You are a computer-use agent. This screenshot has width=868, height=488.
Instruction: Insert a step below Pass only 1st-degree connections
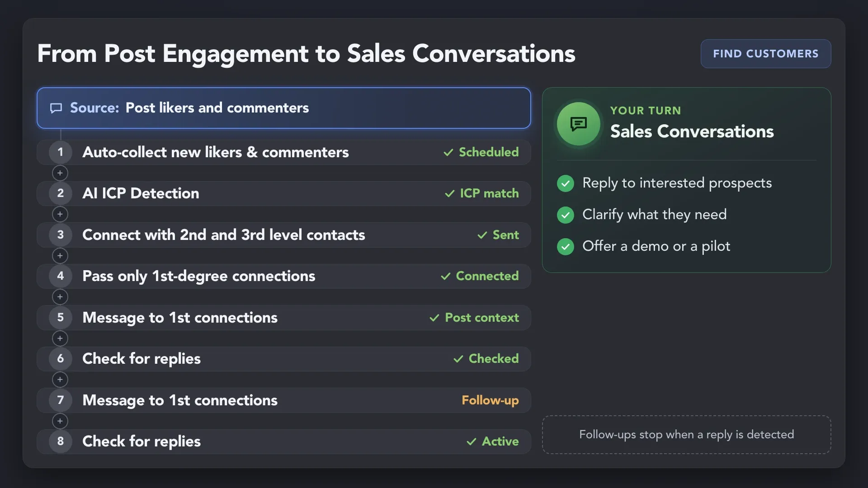pos(60,297)
